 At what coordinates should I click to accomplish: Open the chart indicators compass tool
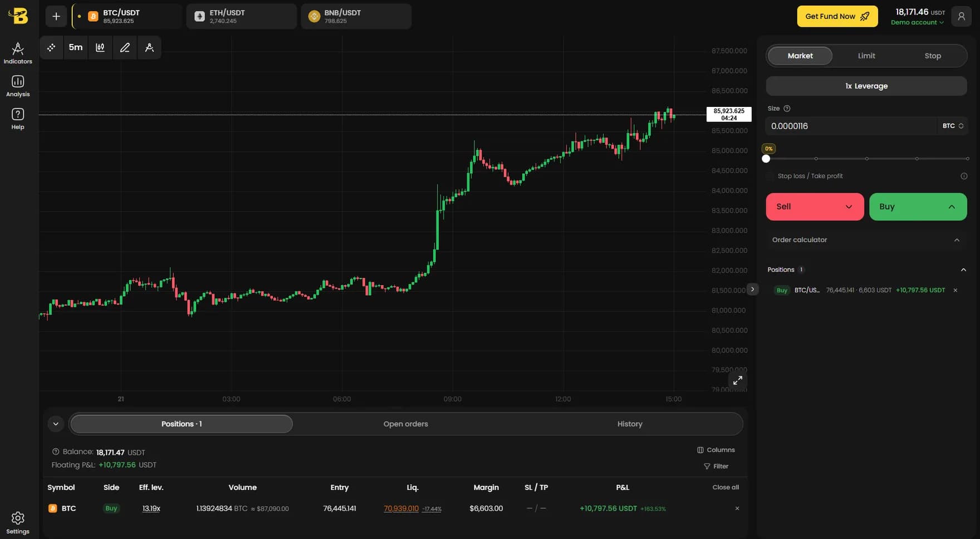[149, 47]
